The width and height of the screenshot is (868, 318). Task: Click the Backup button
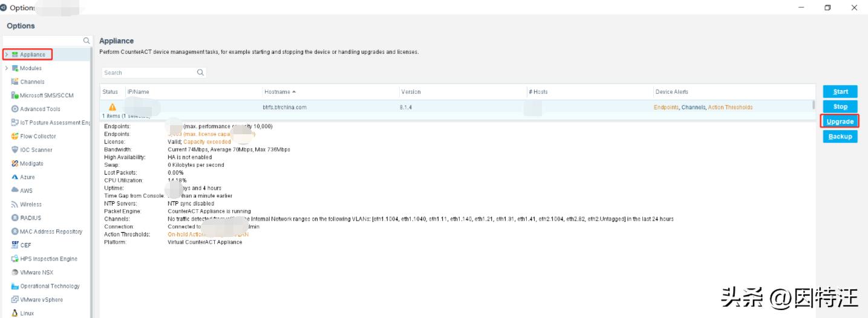(x=840, y=137)
